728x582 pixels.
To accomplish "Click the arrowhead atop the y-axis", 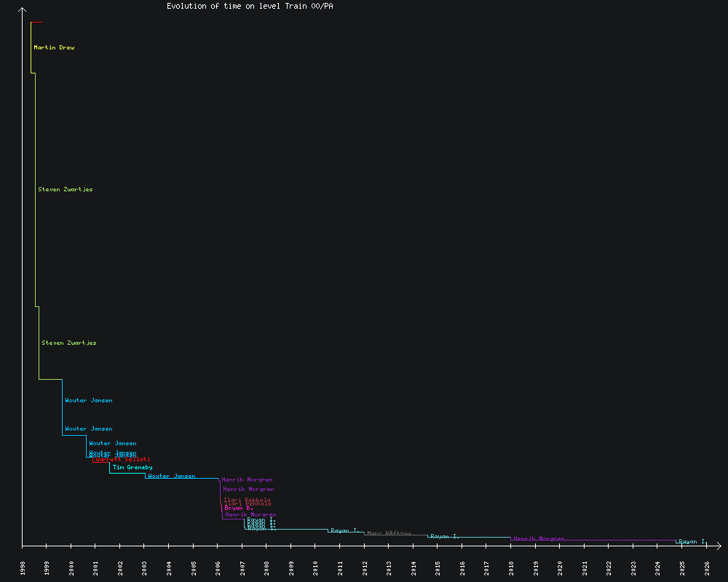I will (x=23, y=10).
